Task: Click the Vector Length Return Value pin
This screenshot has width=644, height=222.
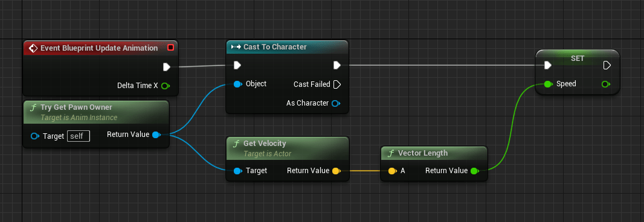Action: coord(474,171)
